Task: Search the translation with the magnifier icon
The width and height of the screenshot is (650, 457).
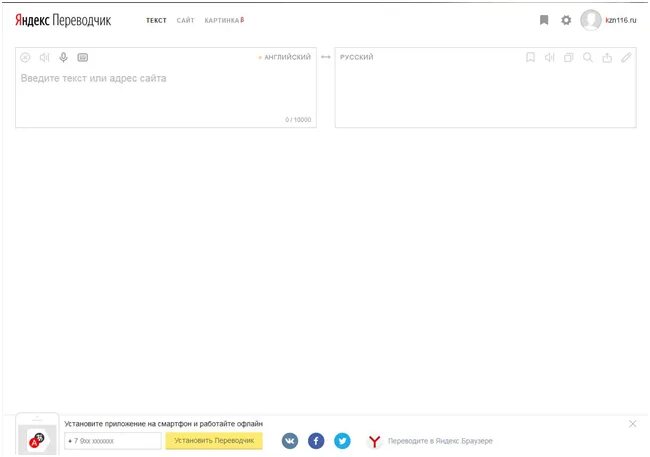Action: pyautogui.click(x=588, y=57)
